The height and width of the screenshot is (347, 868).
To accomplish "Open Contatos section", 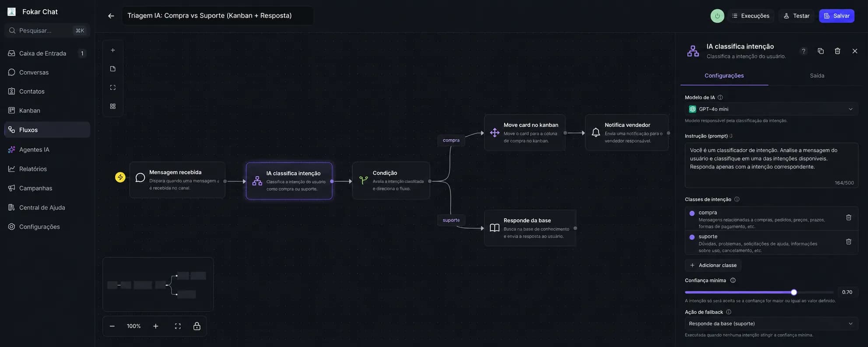I will coord(47,91).
